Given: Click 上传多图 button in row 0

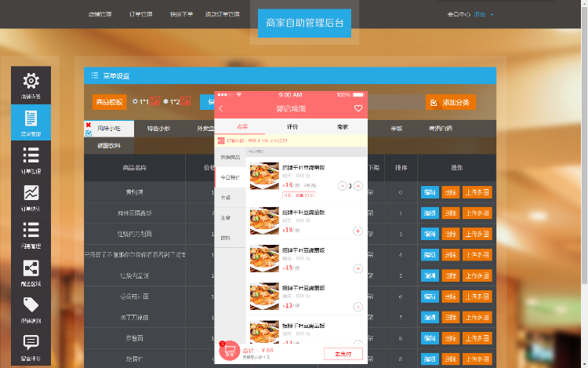Looking at the screenshot, I should pos(477,192).
